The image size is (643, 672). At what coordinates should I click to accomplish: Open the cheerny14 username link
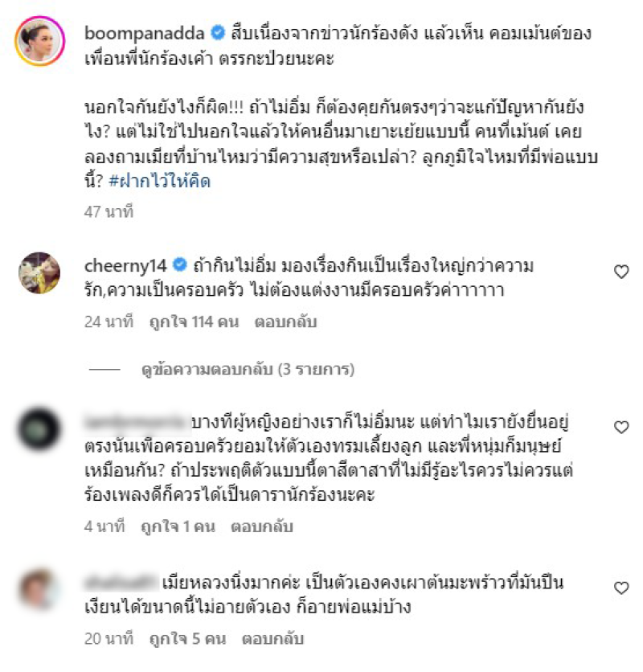click(x=125, y=266)
